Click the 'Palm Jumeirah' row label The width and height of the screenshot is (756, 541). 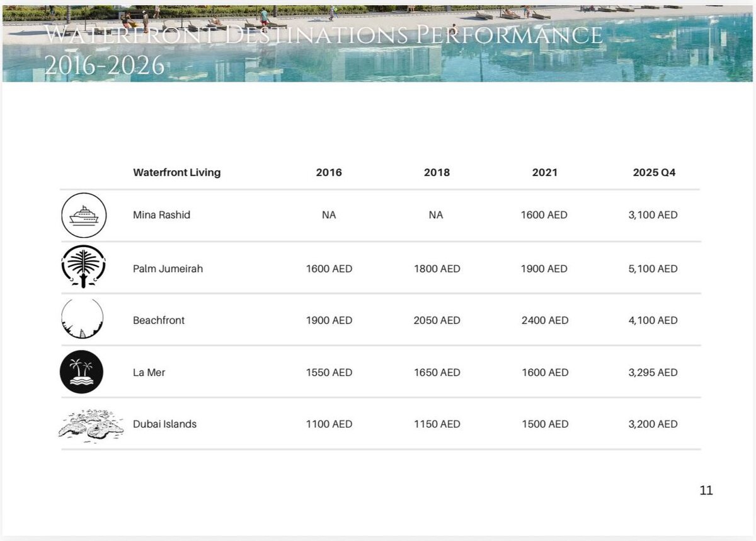[168, 269]
